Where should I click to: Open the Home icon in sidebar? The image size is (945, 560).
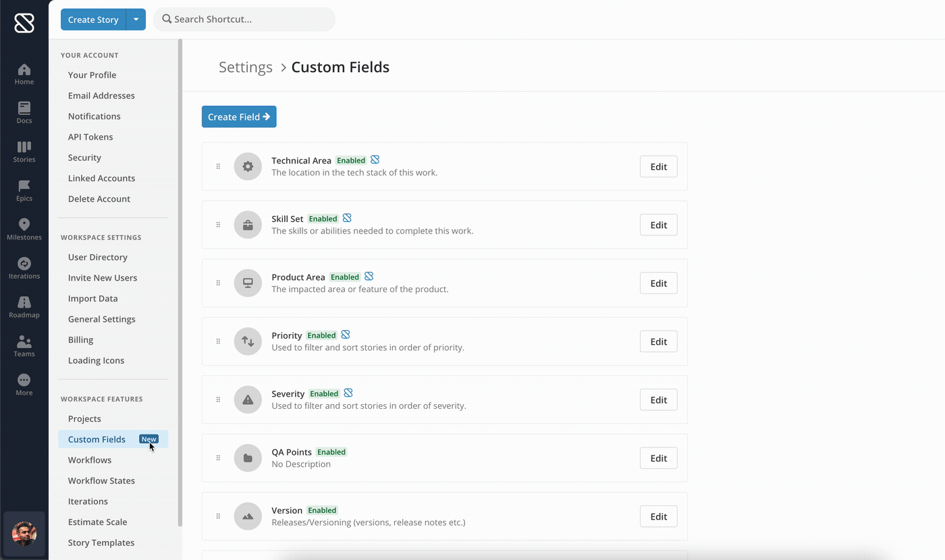(x=24, y=74)
